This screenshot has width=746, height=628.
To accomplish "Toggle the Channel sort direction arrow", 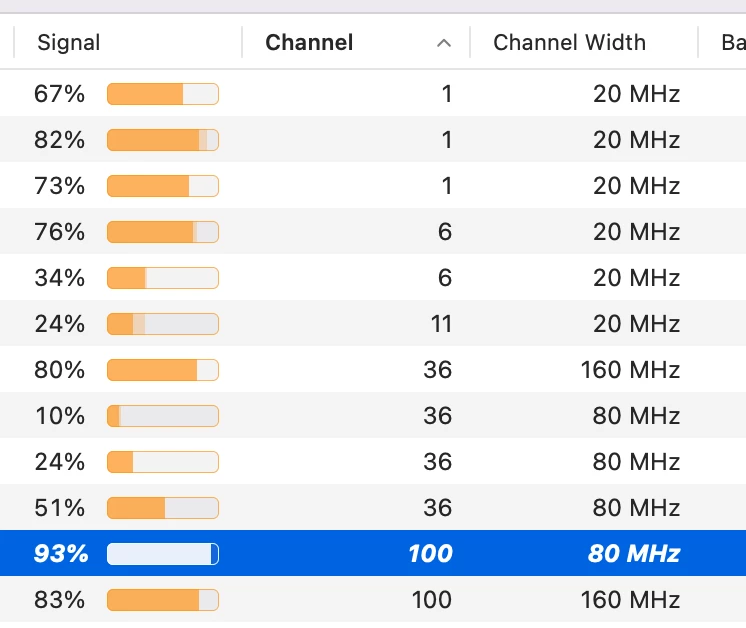I will tap(444, 43).
